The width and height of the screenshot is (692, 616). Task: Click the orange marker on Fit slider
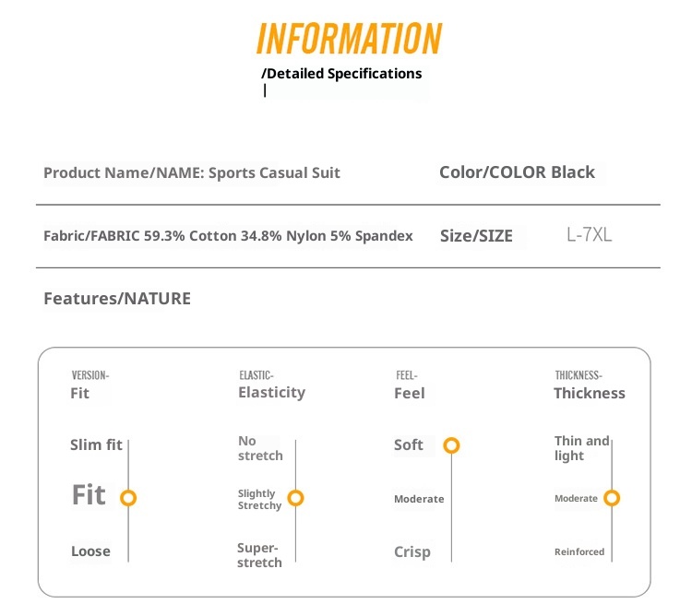click(128, 498)
